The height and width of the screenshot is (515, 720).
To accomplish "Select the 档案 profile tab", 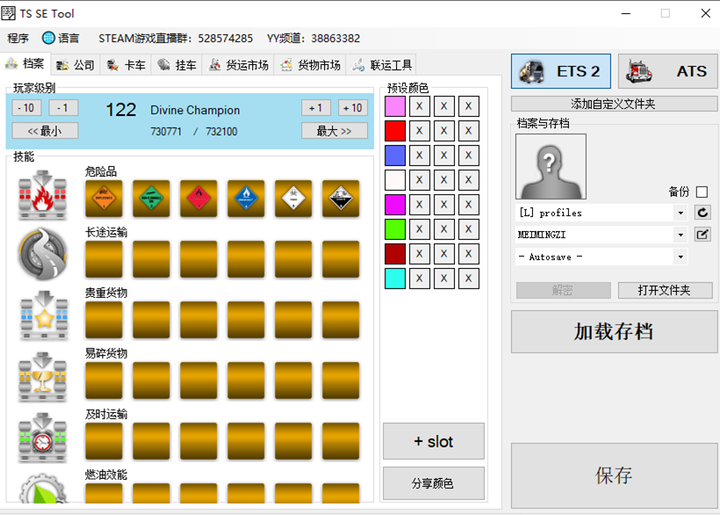I will (x=25, y=64).
